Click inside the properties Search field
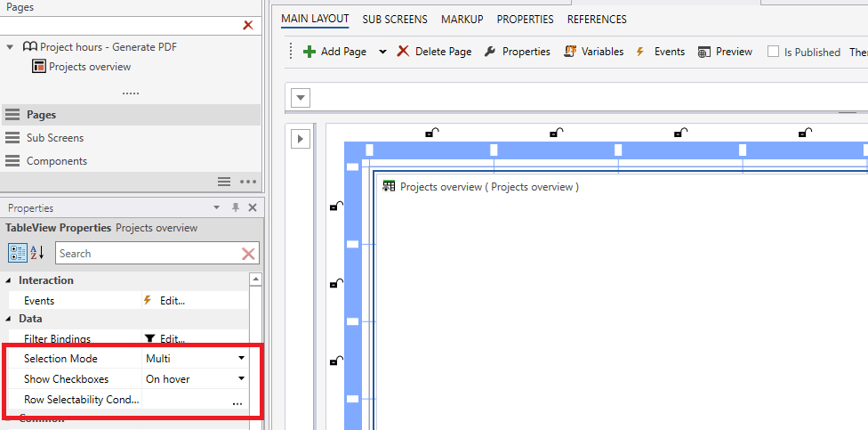The image size is (868, 430). point(147,254)
